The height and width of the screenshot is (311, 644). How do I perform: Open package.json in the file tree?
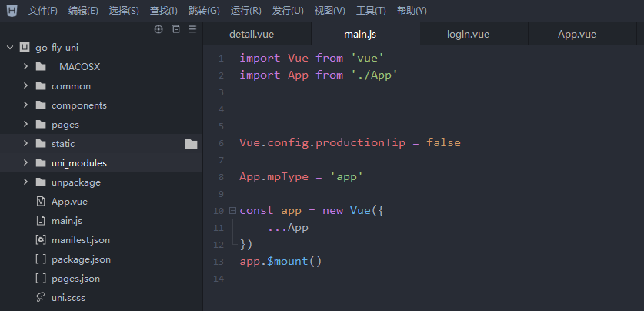tap(81, 259)
